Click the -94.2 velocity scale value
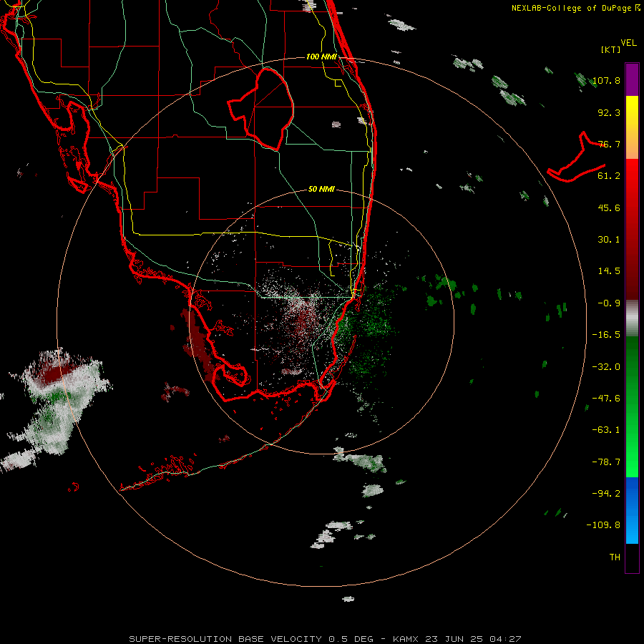Screen dimensions: 644x644 [606, 494]
